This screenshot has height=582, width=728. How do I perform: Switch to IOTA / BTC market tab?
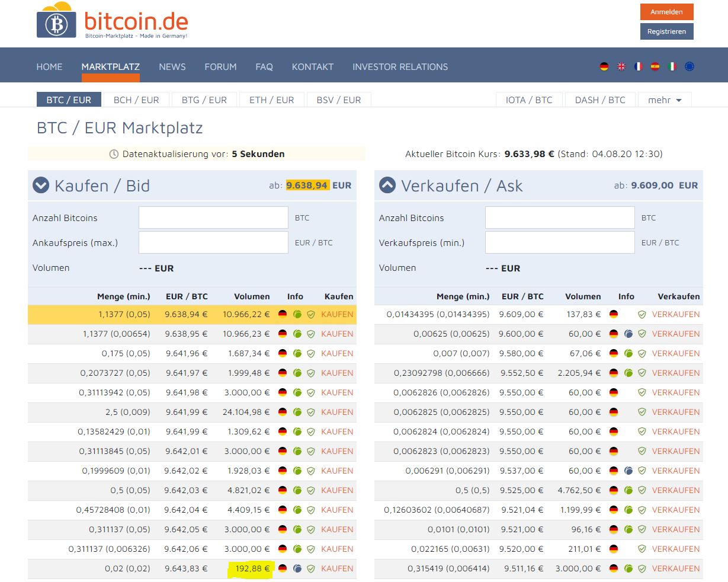(529, 100)
